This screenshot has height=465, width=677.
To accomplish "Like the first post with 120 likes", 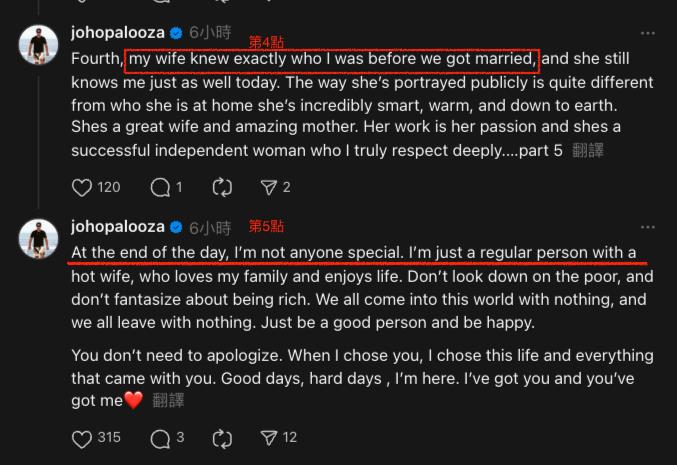I will tap(83, 187).
